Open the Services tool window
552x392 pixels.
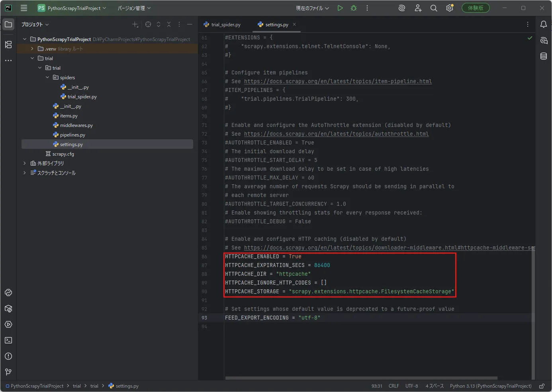(8, 324)
